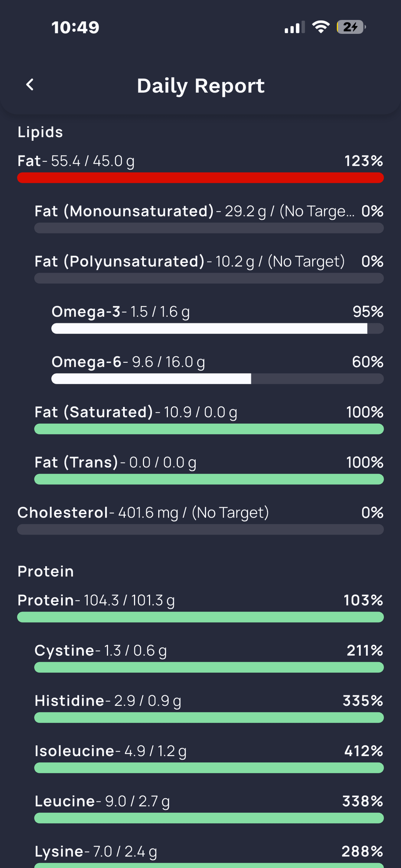Select the Fat (Polyunsaturated) label

(x=120, y=261)
